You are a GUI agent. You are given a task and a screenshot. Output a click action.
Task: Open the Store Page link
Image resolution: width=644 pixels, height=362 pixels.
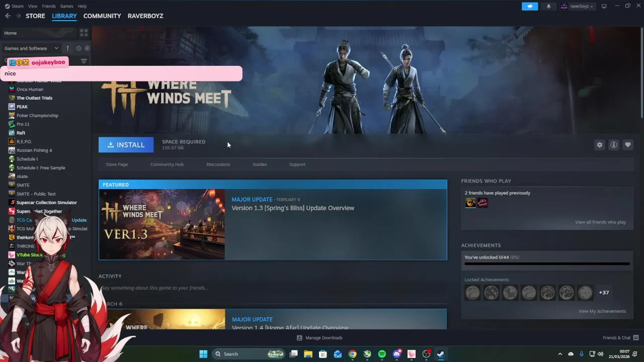(x=117, y=164)
